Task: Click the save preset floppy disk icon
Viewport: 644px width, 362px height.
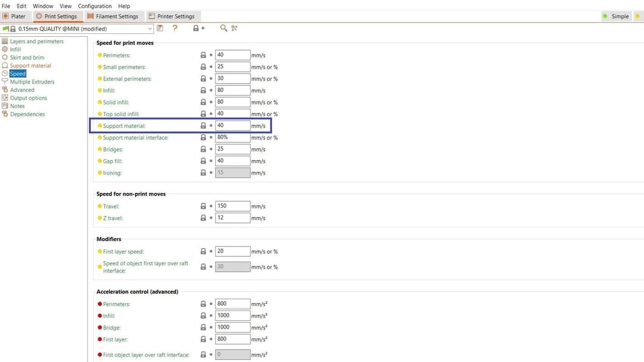Action: tap(160, 28)
